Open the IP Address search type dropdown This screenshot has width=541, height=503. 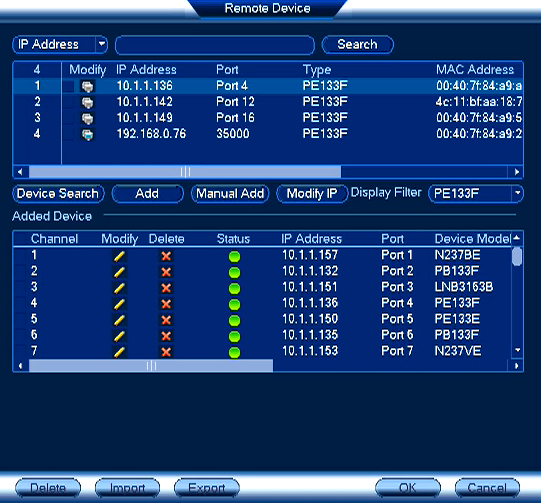click(x=60, y=45)
